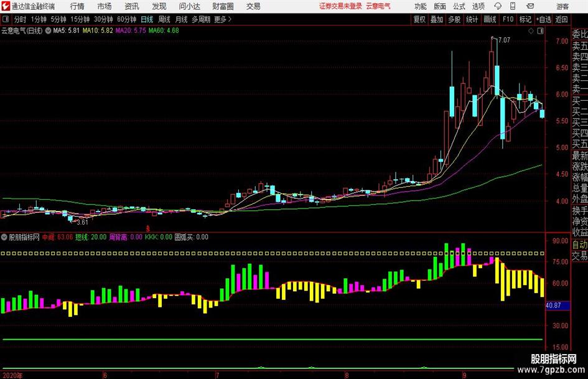This screenshot has height=379, width=588.
Task: Toggle the side panel icon above chart
Action: pyautogui.click(x=540, y=31)
